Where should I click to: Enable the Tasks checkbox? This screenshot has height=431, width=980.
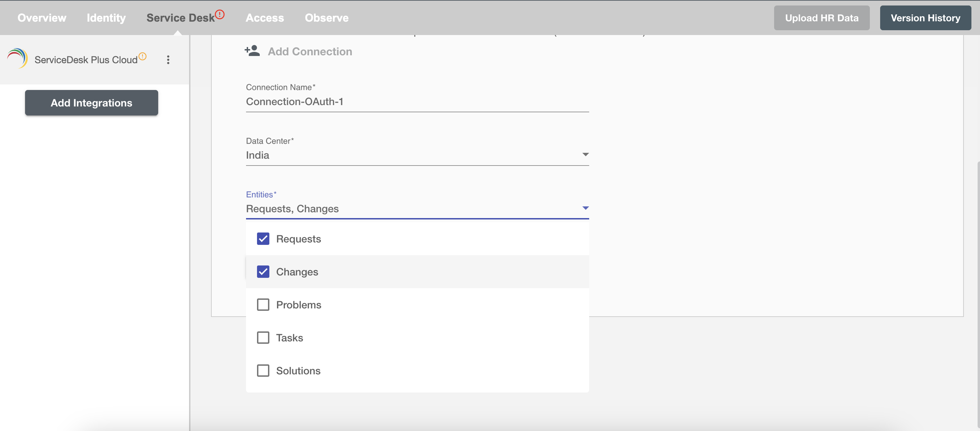coord(262,337)
